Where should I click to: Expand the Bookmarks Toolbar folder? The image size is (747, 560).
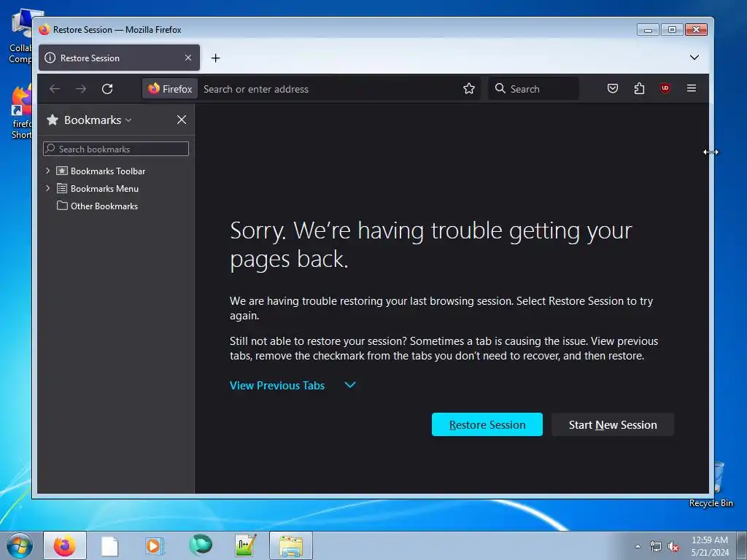click(47, 171)
